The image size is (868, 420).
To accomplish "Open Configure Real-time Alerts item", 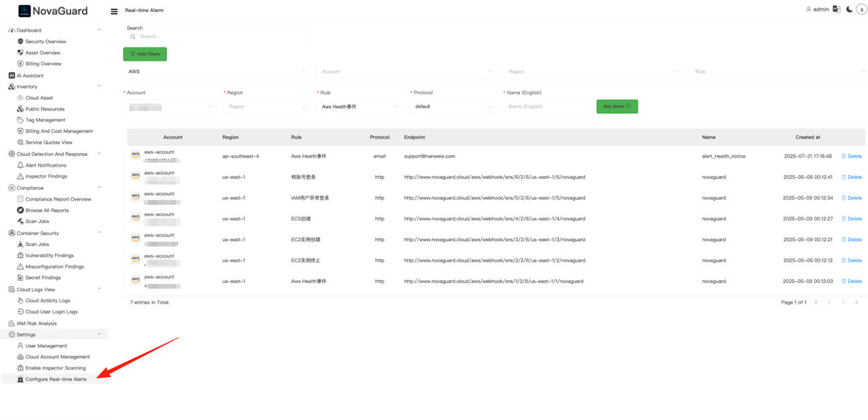I will coord(56,379).
